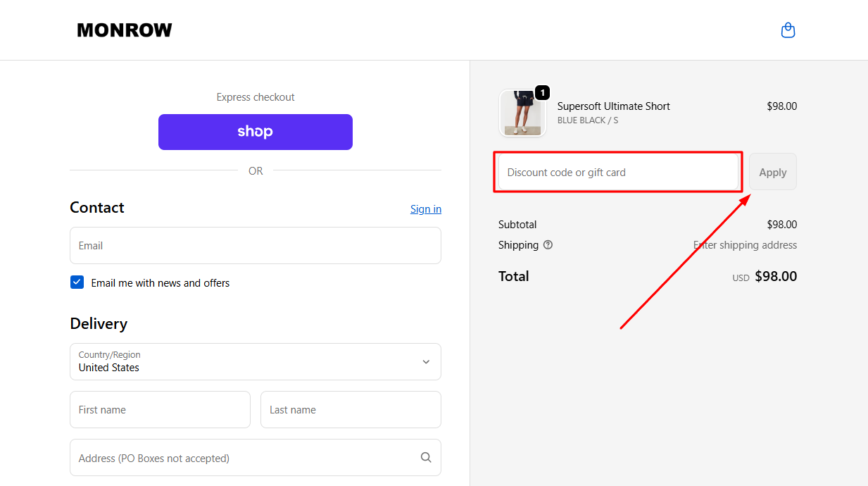Viewport: 868px width, 486px height.
Task: Click the shipping help question mark icon
Action: click(548, 245)
